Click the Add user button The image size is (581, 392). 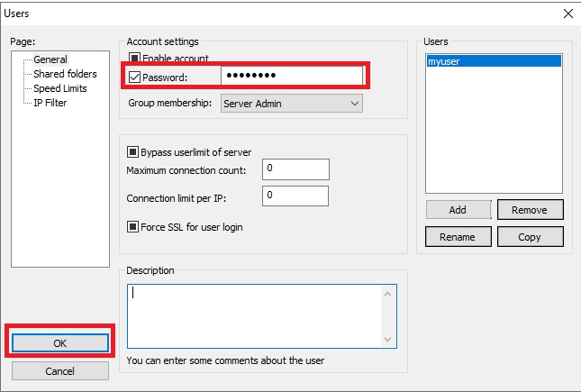[x=458, y=210]
